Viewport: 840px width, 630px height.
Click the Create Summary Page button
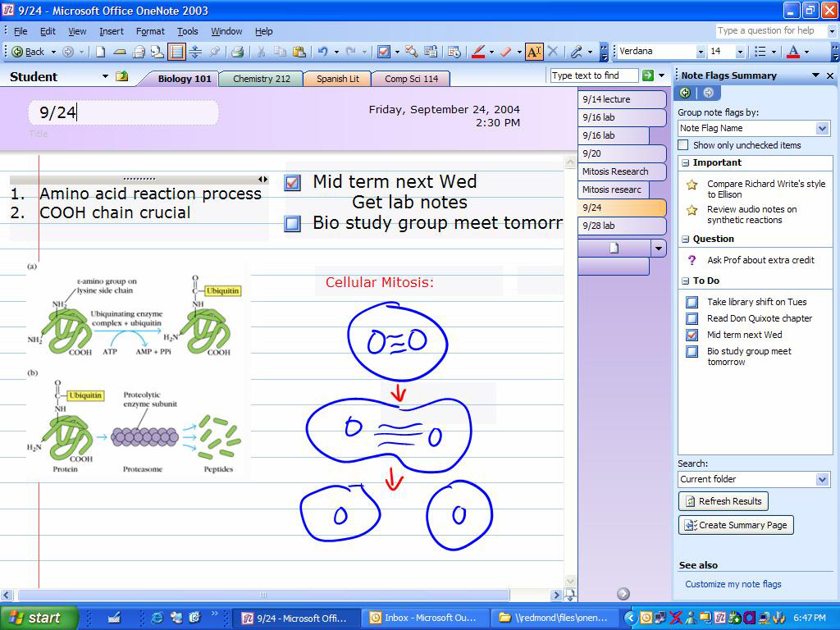(736, 525)
